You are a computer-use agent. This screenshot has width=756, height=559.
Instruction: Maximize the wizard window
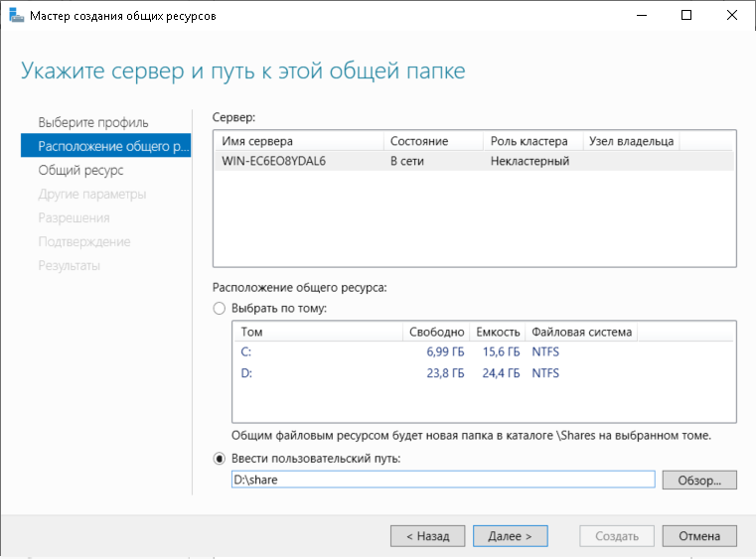[686, 16]
